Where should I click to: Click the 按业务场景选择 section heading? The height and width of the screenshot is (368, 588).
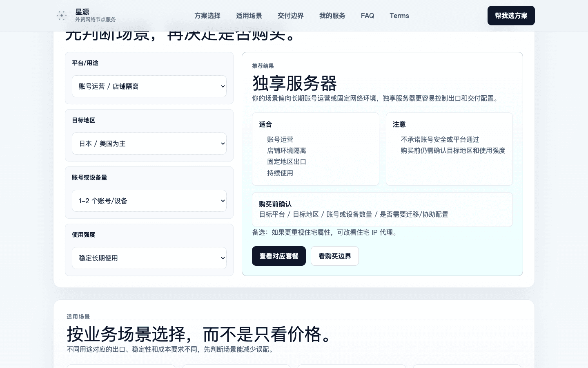click(x=200, y=334)
